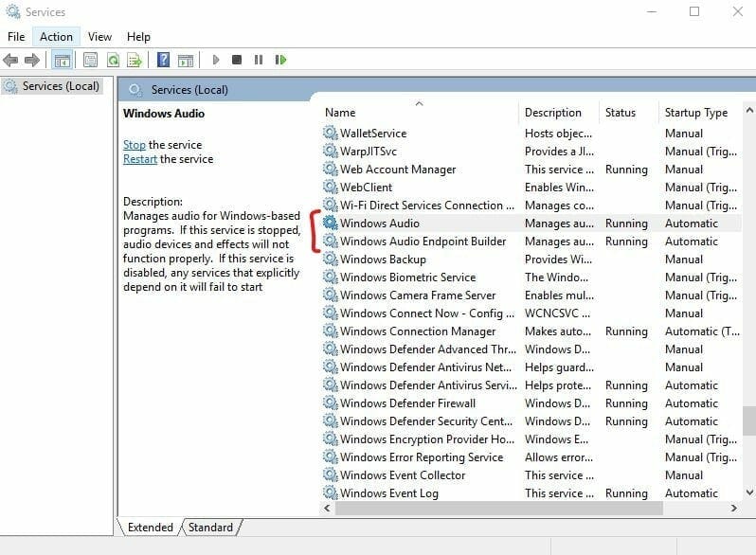
Task: Select the Windows Audio Endpoint Builder service
Action: (x=423, y=242)
